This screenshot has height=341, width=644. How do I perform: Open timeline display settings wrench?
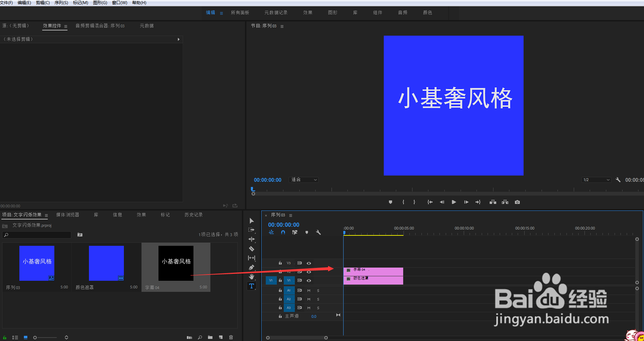tap(318, 232)
